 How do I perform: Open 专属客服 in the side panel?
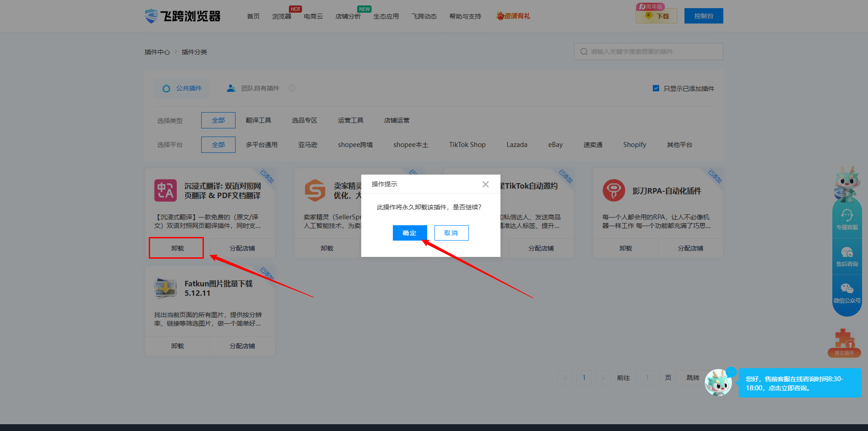847,219
